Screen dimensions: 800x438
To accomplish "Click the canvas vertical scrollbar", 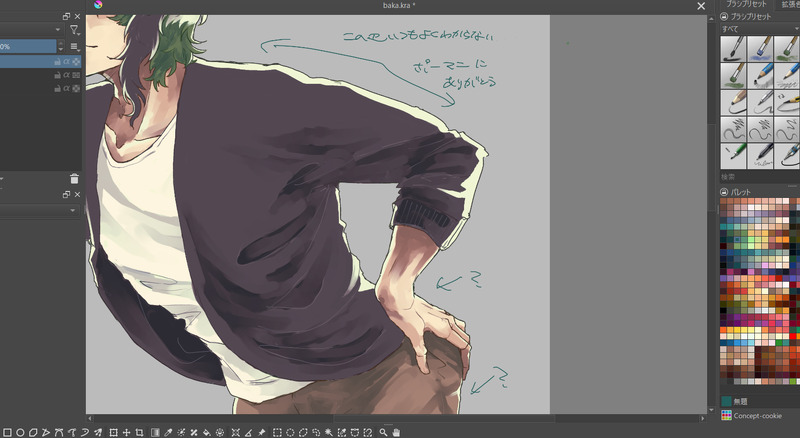I will click(710, 214).
